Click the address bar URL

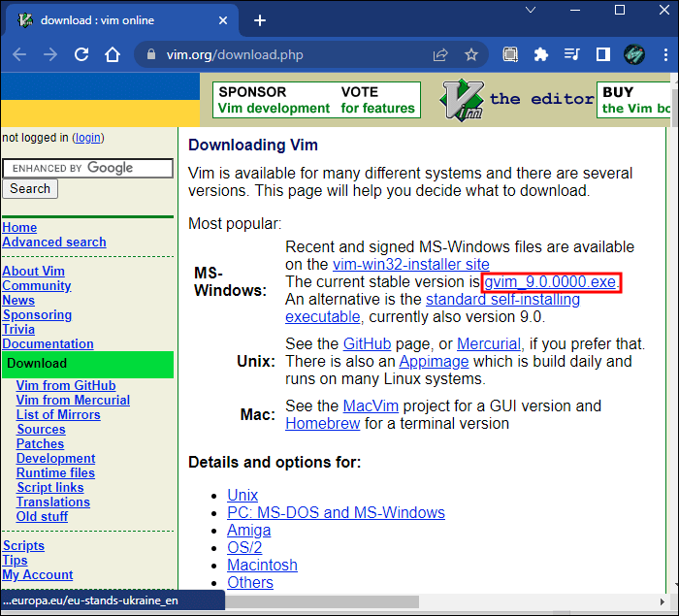235,54
